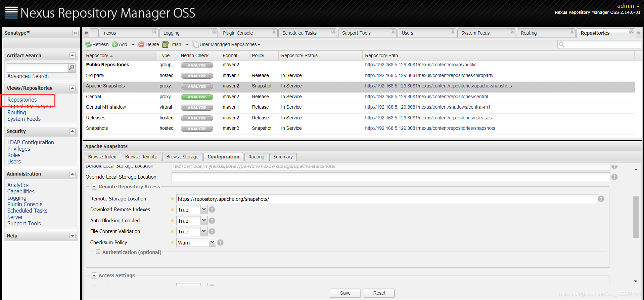
Task: Open Auto Blocking Enabled dropdown
Action: (x=204, y=221)
